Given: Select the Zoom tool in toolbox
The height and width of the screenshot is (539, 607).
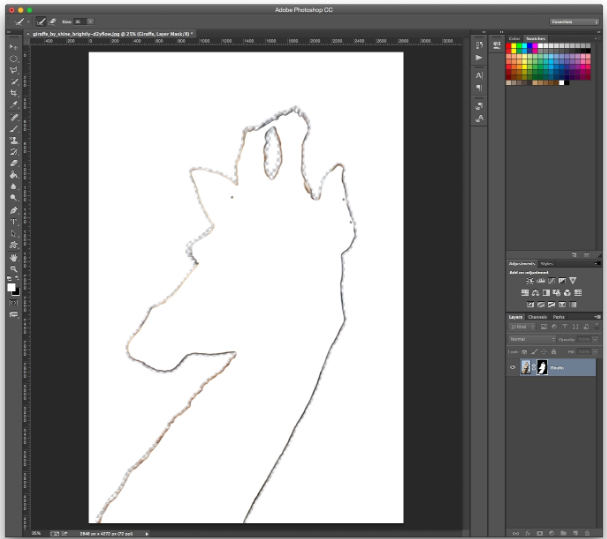Looking at the screenshot, I should coord(14,269).
